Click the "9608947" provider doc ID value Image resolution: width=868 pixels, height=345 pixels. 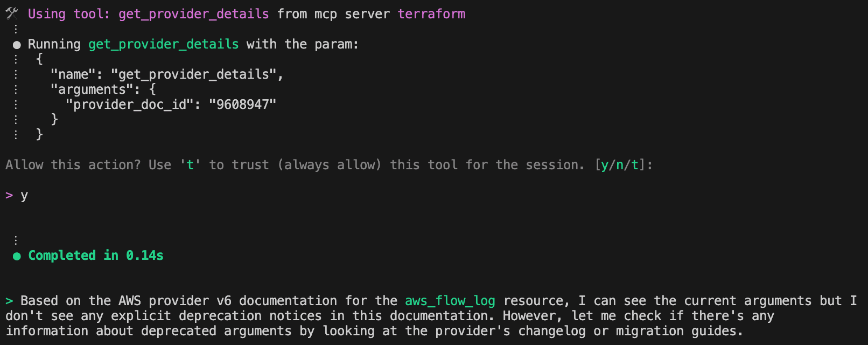coord(242,105)
